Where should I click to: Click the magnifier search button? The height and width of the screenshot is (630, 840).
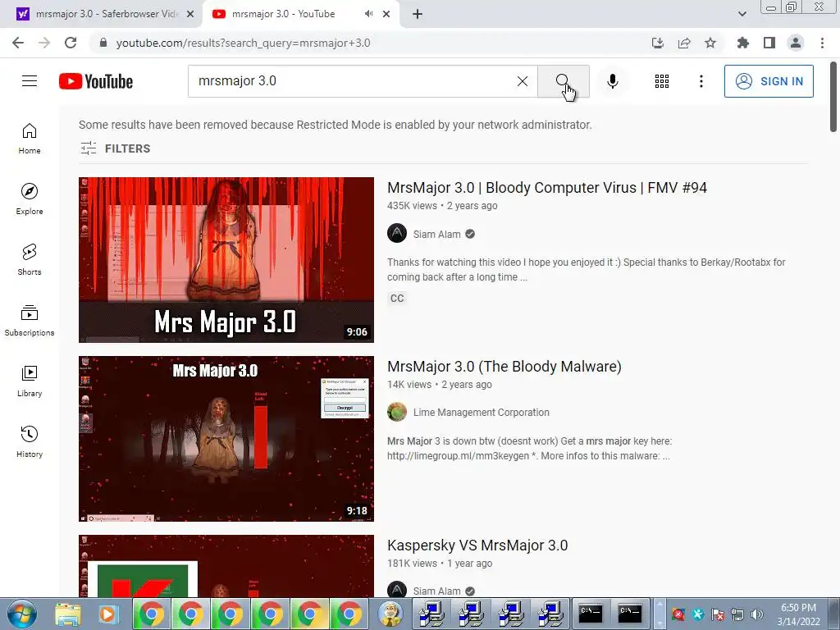pos(563,81)
